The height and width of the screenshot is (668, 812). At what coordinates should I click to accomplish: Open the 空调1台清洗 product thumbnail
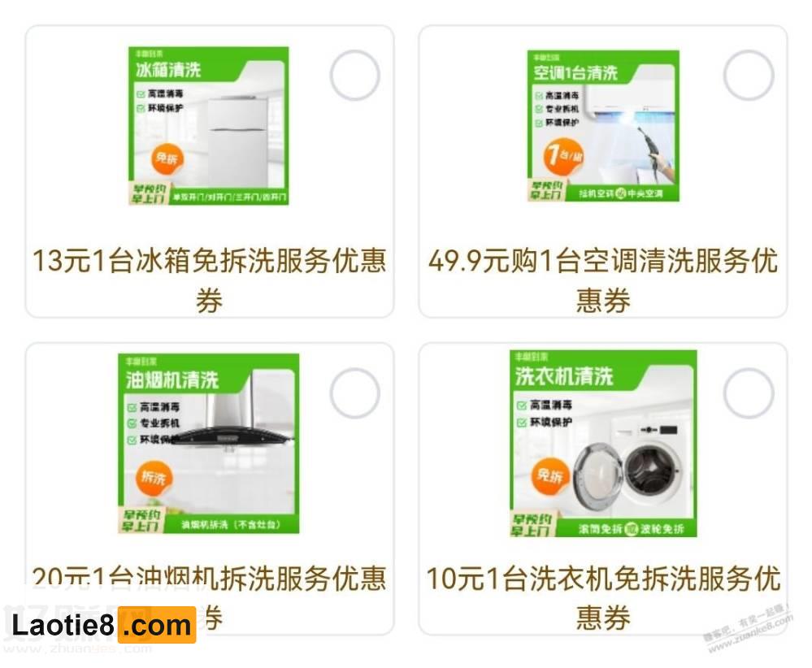coord(603,126)
